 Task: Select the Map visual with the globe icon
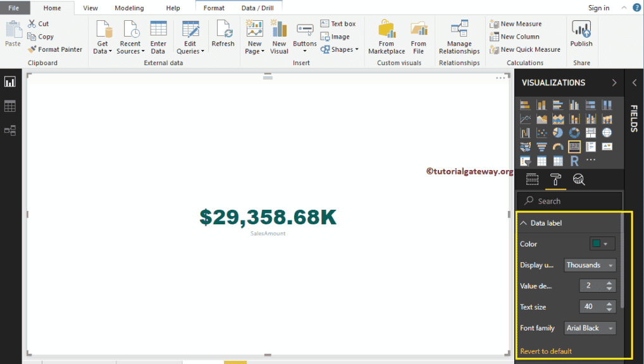coord(607,133)
